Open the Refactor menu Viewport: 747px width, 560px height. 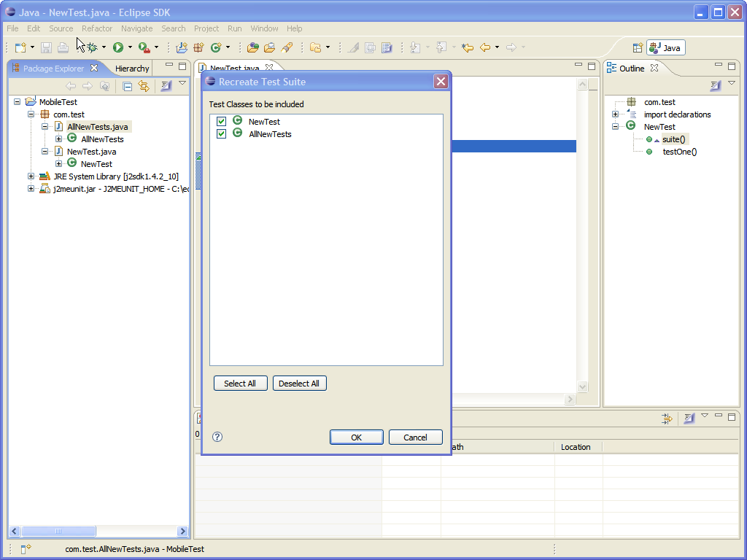[x=97, y=28]
